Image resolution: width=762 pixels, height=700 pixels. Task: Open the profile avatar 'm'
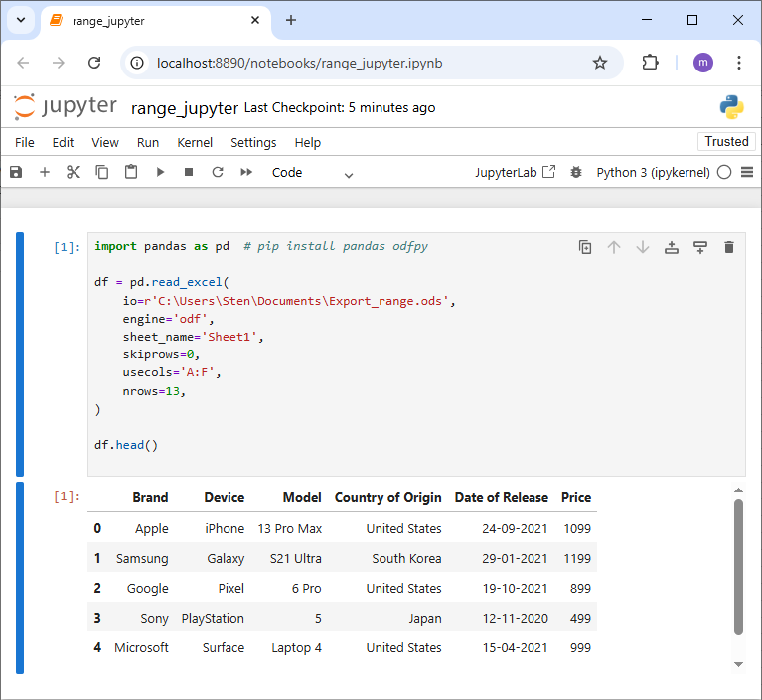click(702, 63)
